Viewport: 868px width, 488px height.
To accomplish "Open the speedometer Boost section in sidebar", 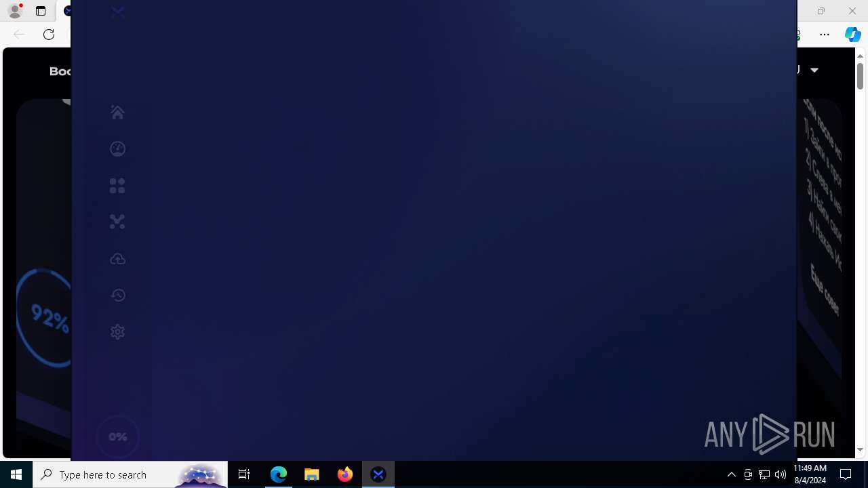I will pos(117,148).
